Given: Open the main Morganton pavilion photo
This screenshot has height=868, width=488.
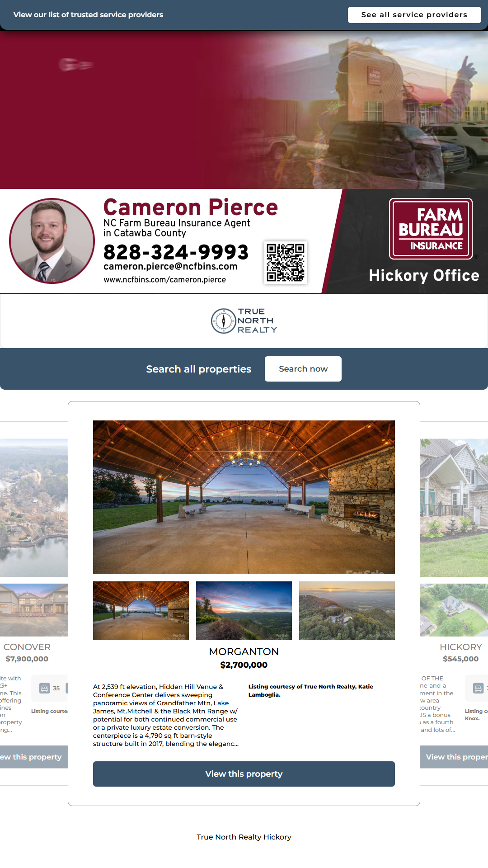Looking at the screenshot, I should (x=244, y=497).
